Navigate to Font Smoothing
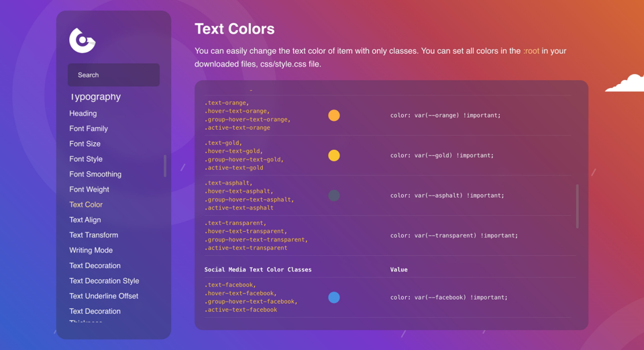 coord(95,174)
